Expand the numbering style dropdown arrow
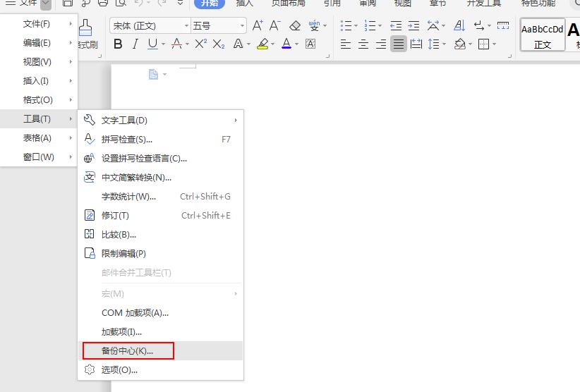The width and height of the screenshot is (580, 392). (380, 26)
